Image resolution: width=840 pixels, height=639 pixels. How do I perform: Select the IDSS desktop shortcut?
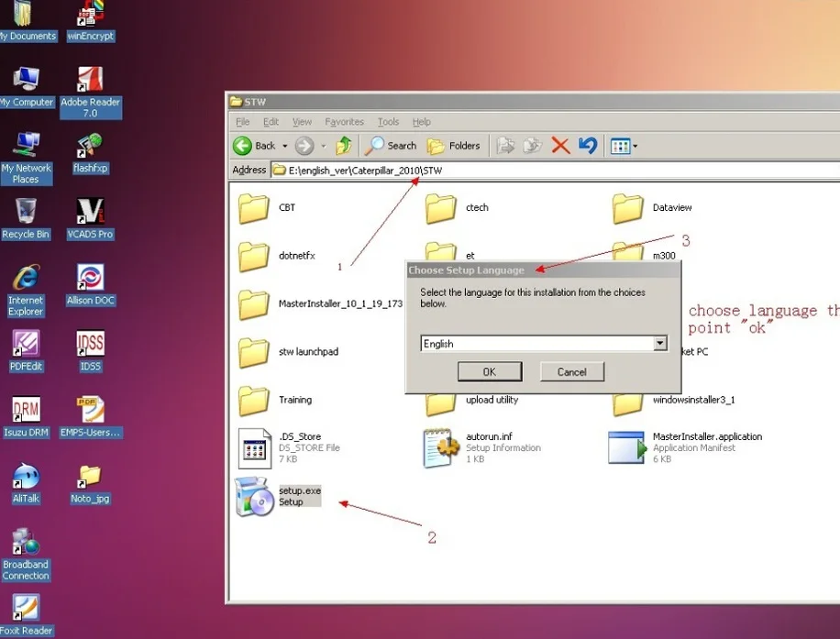click(x=90, y=350)
